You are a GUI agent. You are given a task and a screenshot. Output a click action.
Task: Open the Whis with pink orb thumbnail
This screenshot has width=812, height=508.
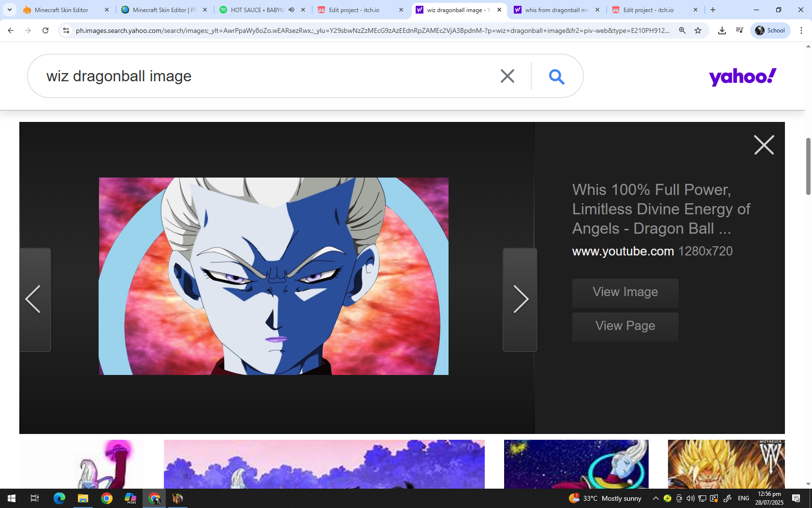(x=82, y=464)
